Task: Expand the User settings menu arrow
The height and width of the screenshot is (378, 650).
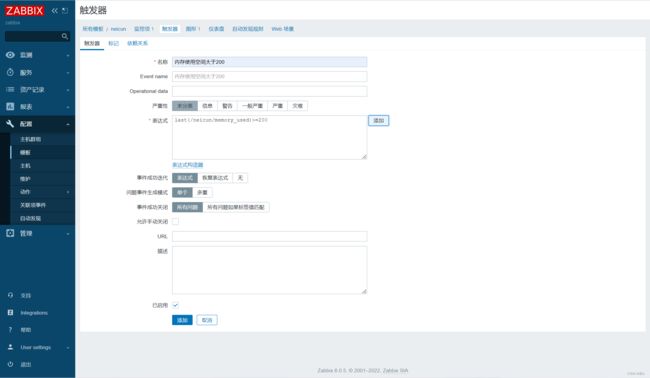Action: coord(68,347)
